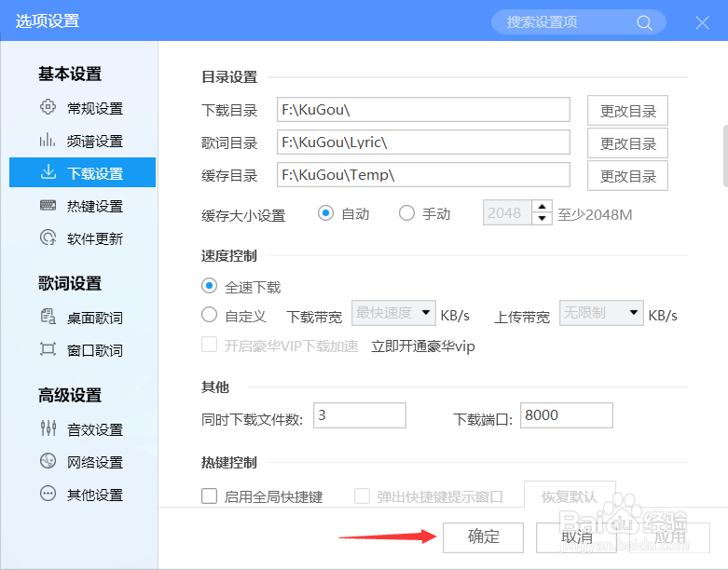728x570 pixels.
Task: Click 更改目录 for 缓存目录
Action: point(627,176)
